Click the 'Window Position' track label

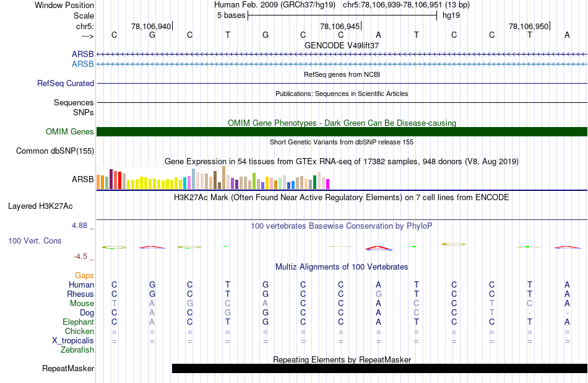pyautogui.click(x=64, y=5)
